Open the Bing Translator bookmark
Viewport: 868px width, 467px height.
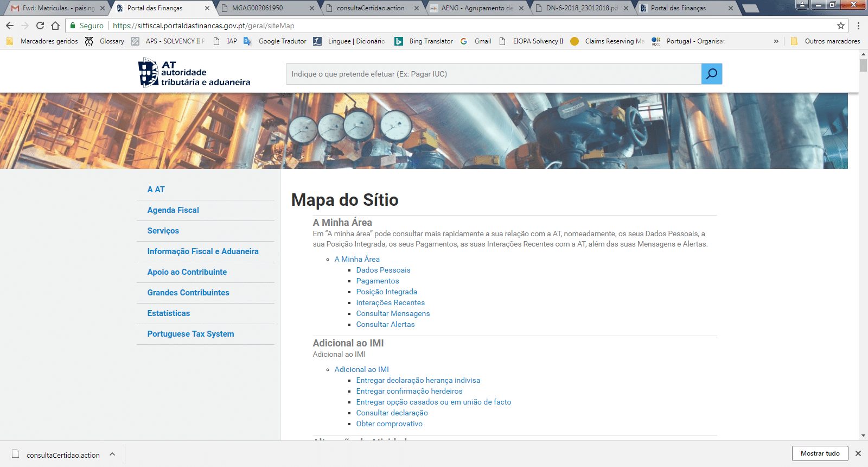coord(425,41)
